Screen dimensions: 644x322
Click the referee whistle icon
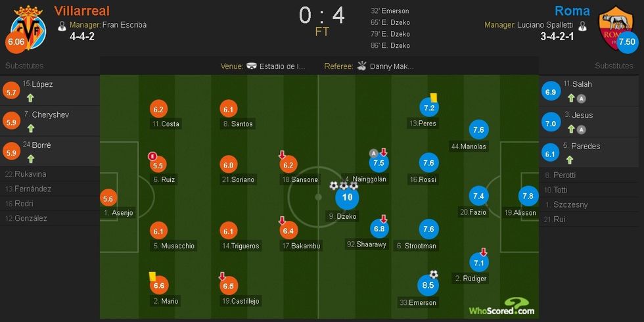coord(361,66)
